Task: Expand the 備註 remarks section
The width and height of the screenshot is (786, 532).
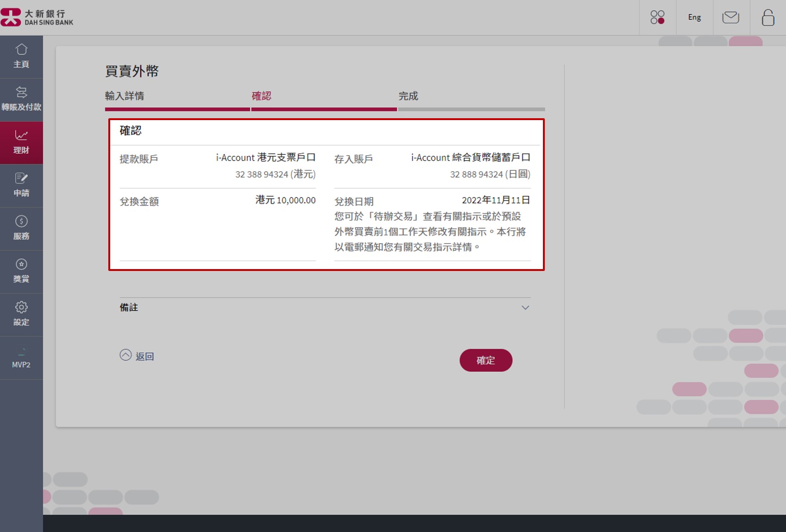Action: click(129, 307)
